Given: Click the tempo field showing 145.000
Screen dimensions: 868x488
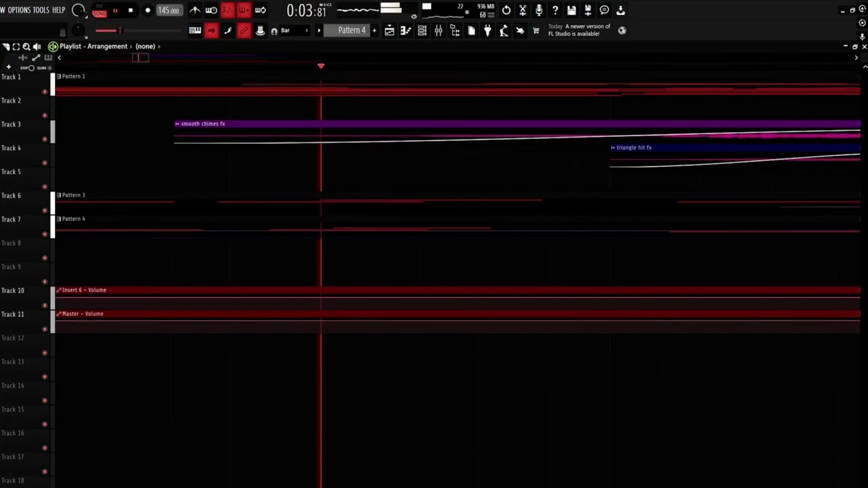Looking at the screenshot, I should pos(169,10).
